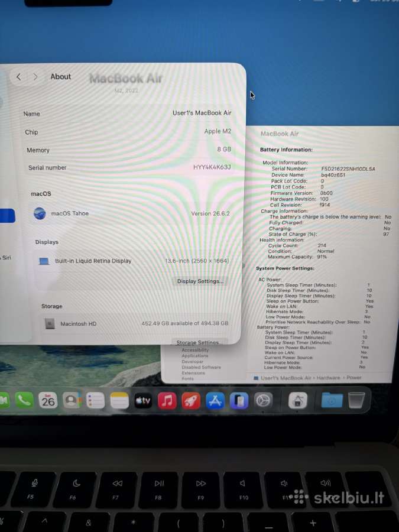
Task: Select Accessibility in System Information sidebar
Action: tap(195, 350)
